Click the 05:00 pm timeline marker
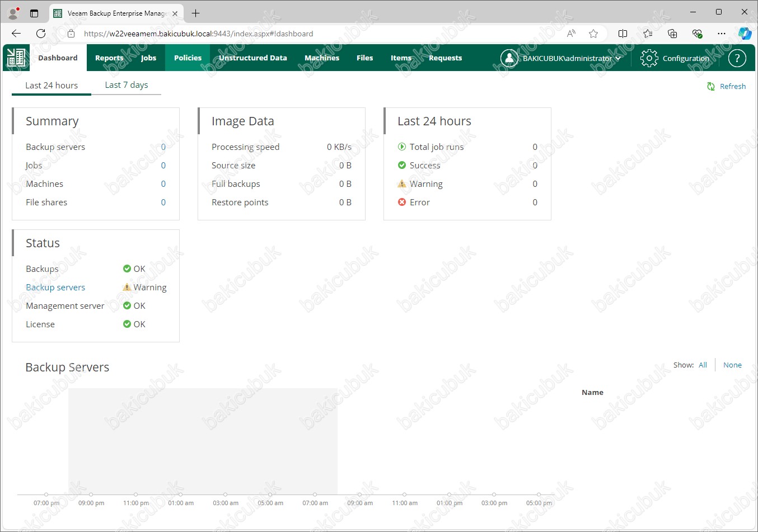 pos(539,495)
